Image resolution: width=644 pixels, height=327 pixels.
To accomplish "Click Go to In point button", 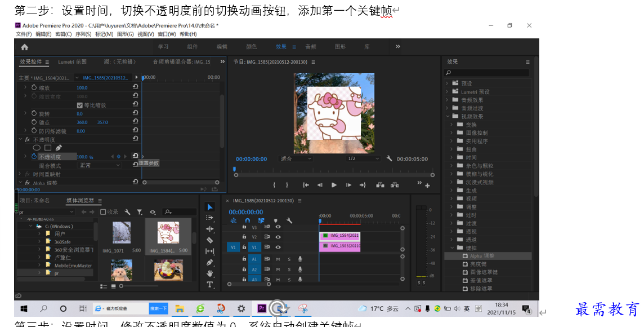I will point(306,185).
